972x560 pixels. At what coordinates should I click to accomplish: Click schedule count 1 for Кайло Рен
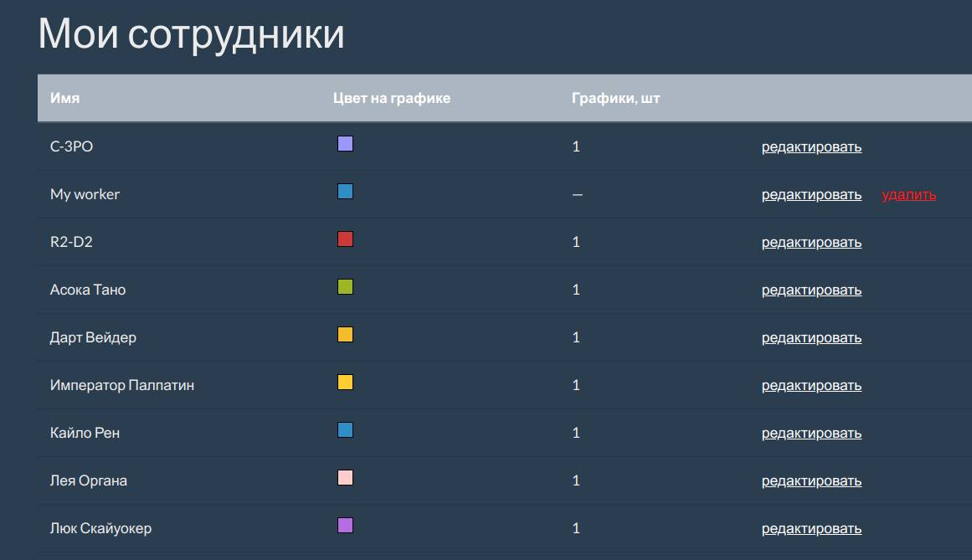click(576, 433)
